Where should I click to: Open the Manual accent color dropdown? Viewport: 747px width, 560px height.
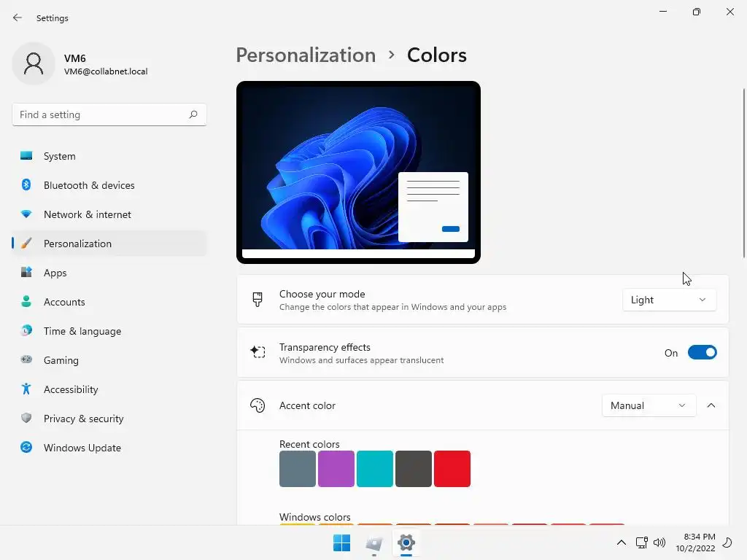[649, 405]
